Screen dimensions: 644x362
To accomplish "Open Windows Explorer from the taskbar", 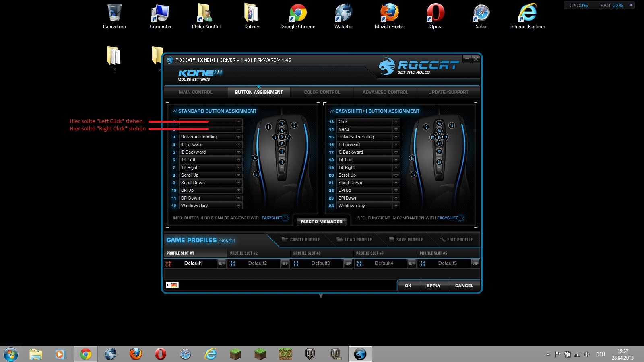I will [x=35, y=354].
